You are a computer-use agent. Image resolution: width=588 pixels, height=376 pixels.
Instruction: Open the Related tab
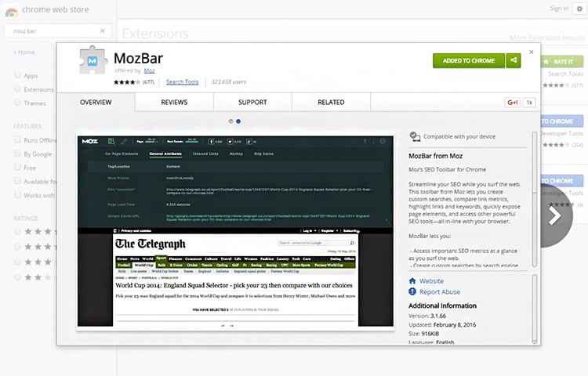(x=331, y=103)
